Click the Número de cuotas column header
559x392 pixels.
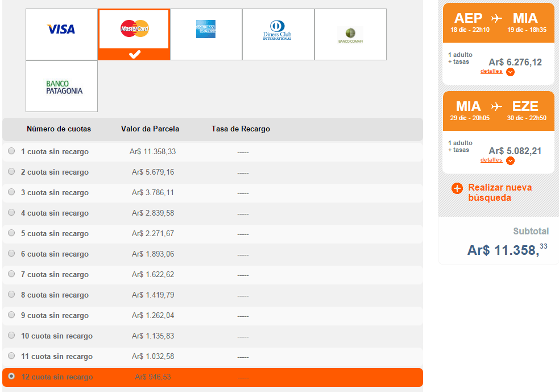(59, 129)
